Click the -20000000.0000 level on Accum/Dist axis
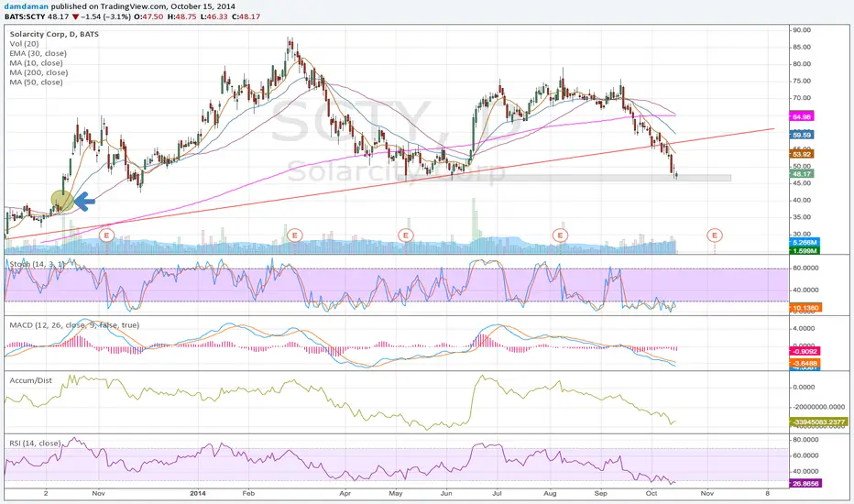 [x=818, y=407]
